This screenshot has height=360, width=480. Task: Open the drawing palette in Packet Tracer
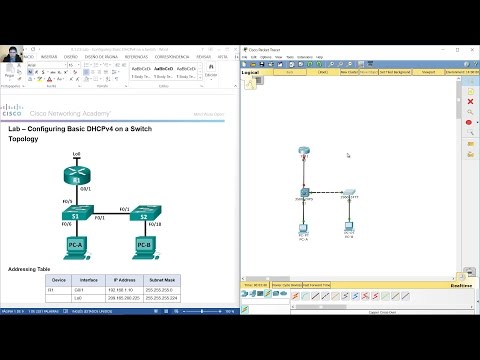361,64
